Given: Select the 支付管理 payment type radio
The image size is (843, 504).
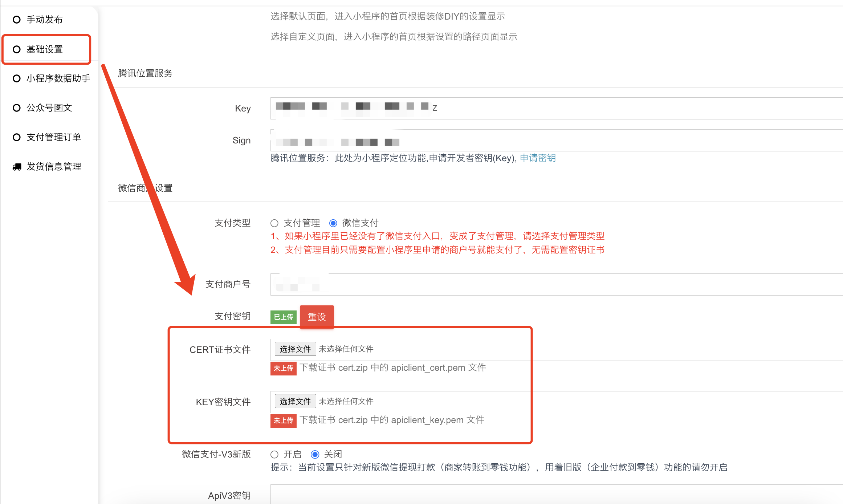Looking at the screenshot, I should point(274,223).
